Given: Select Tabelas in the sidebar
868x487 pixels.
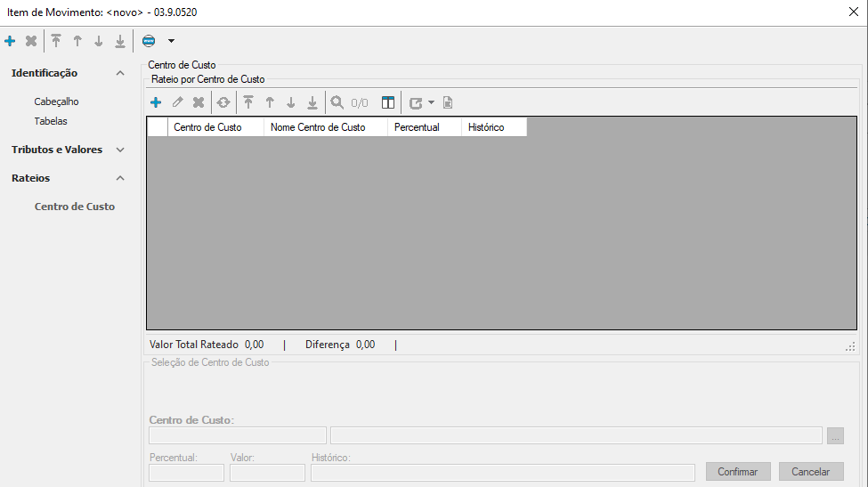Looking at the screenshot, I should coord(51,121).
